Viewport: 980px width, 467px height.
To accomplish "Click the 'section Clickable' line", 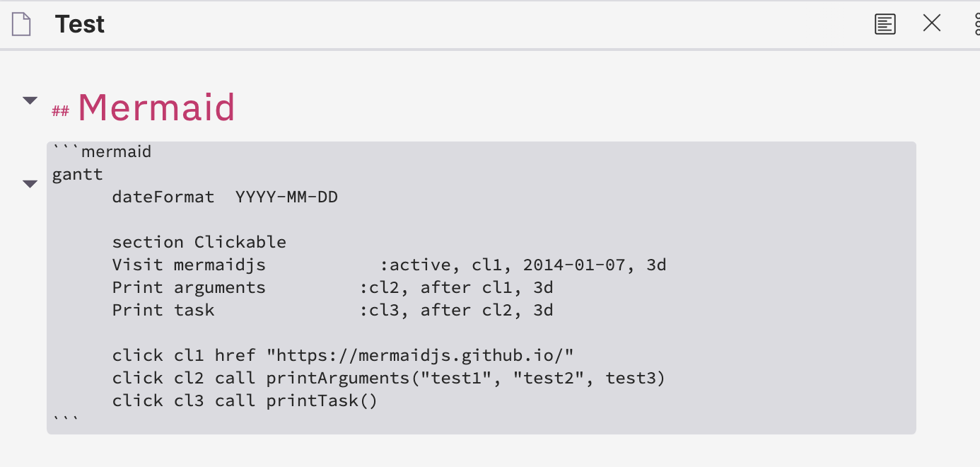I will (x=198, y=241).
